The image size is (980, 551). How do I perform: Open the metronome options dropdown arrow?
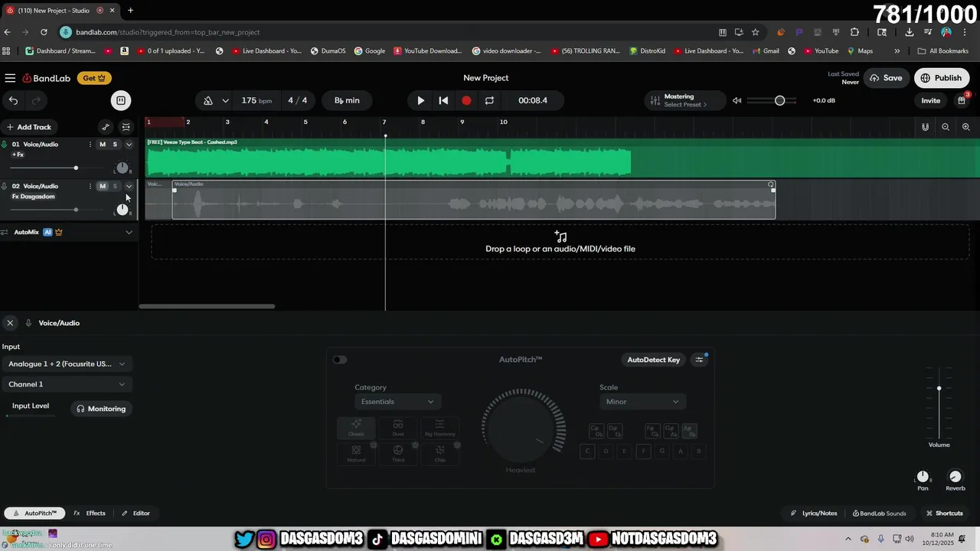tap(225, 100)
